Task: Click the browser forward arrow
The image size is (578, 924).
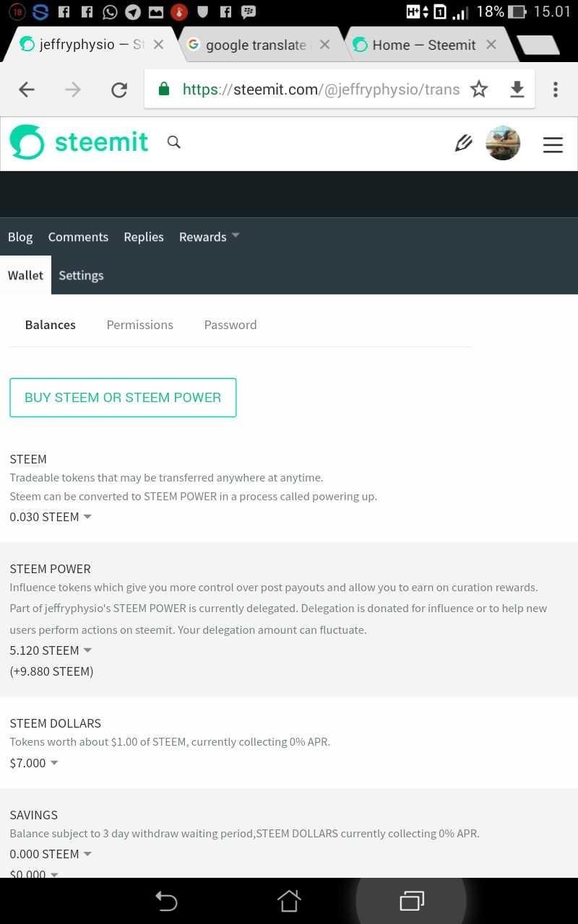Action: coord(73,90)
